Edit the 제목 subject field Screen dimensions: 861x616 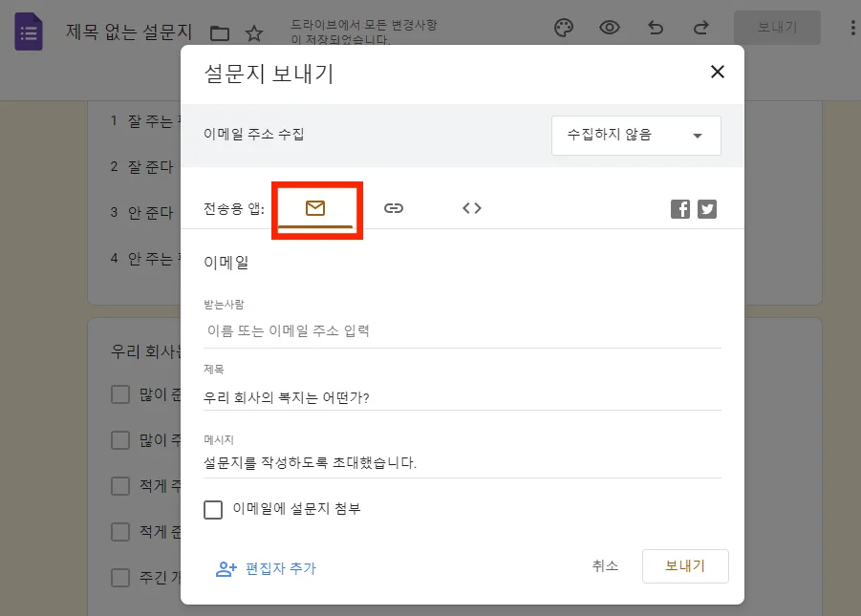462,397
